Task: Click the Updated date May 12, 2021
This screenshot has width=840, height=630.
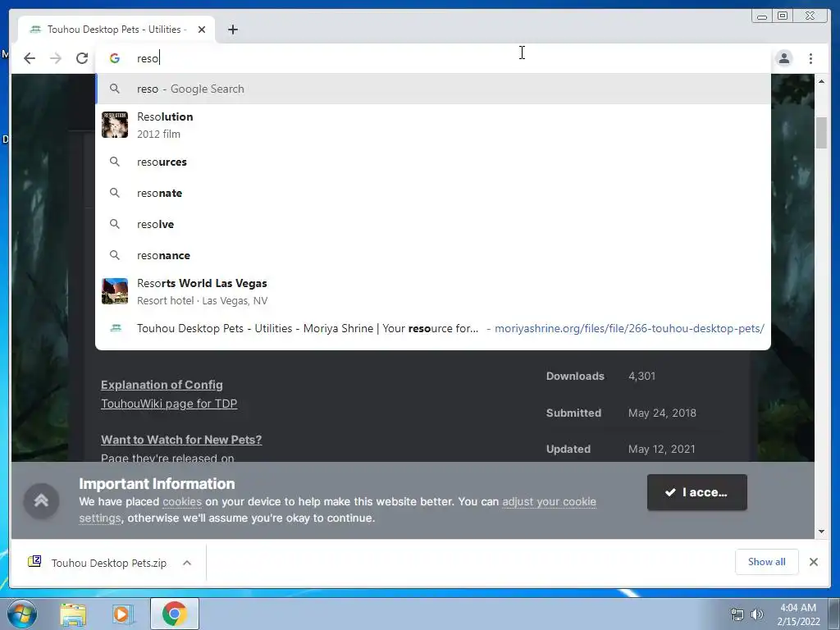Action: (x=662, y=449)
